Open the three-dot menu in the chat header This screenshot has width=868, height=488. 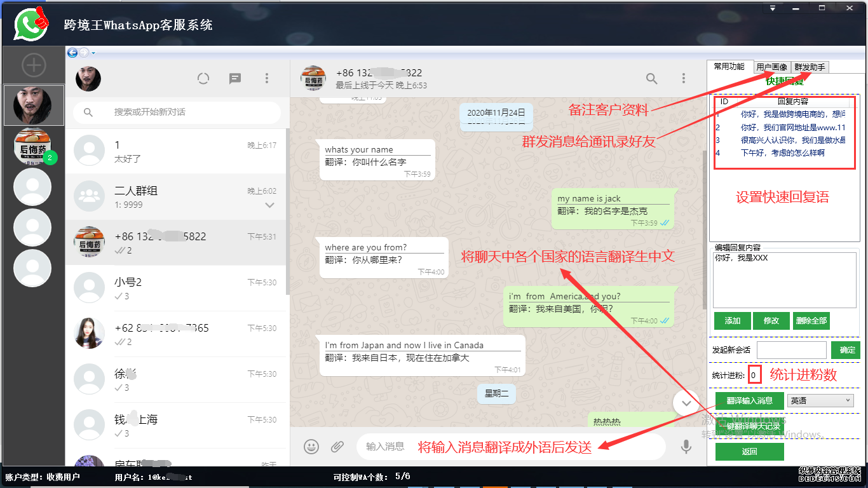coord(683,78)
